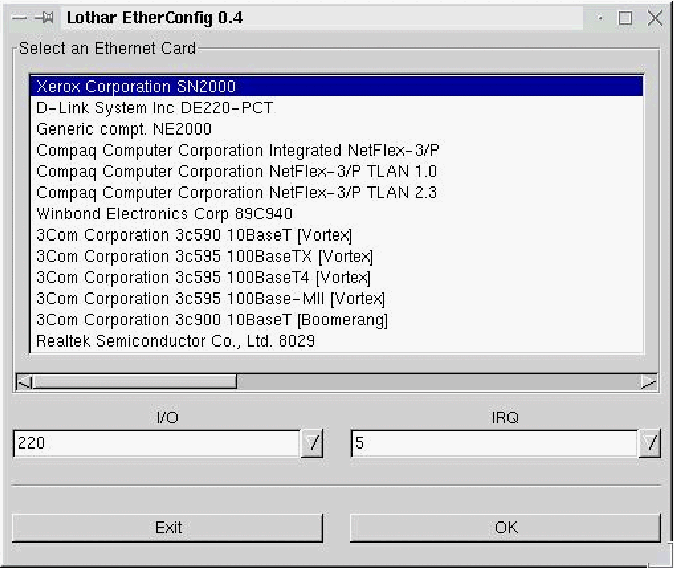
Task: Open the I/O dropdown arrow
Action: point(312,443)
